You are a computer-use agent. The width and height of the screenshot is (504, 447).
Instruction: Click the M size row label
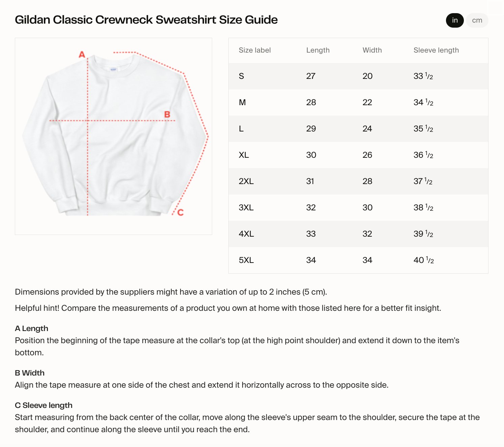pos(242,102)
